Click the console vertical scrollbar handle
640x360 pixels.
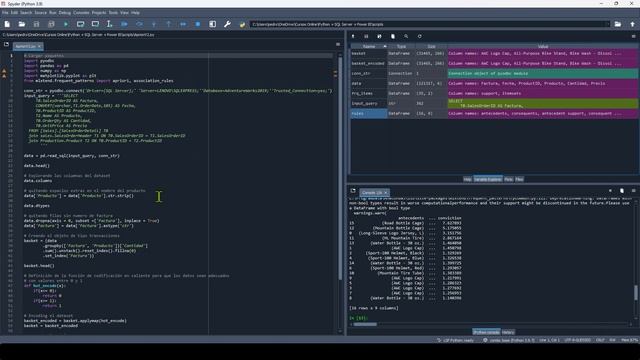[636, 293]
